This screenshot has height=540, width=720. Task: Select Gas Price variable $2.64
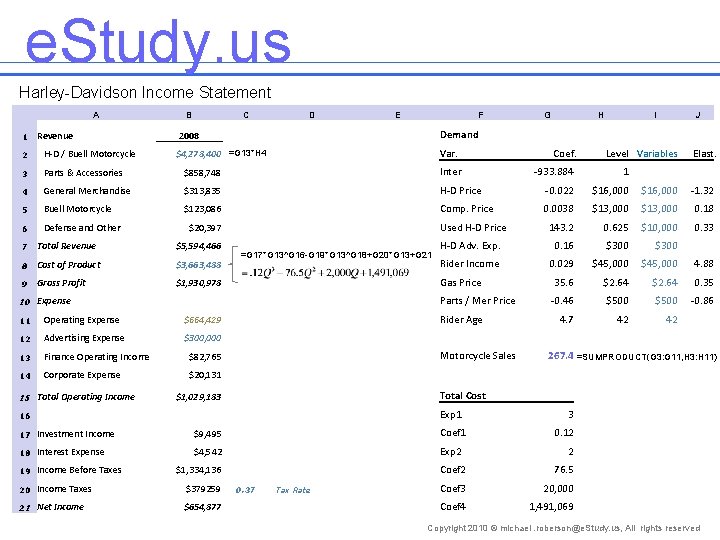pyautogui.click(x=664, y=282)
